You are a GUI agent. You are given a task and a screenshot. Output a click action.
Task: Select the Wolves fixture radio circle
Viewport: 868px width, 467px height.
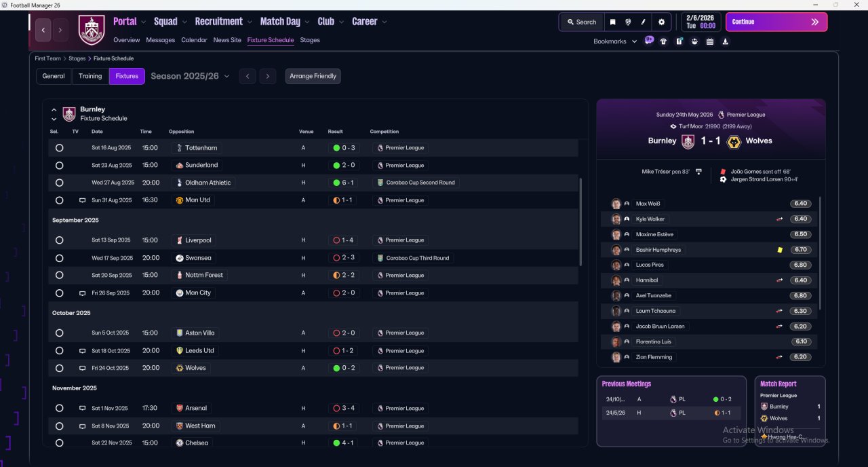pos(59,368)
